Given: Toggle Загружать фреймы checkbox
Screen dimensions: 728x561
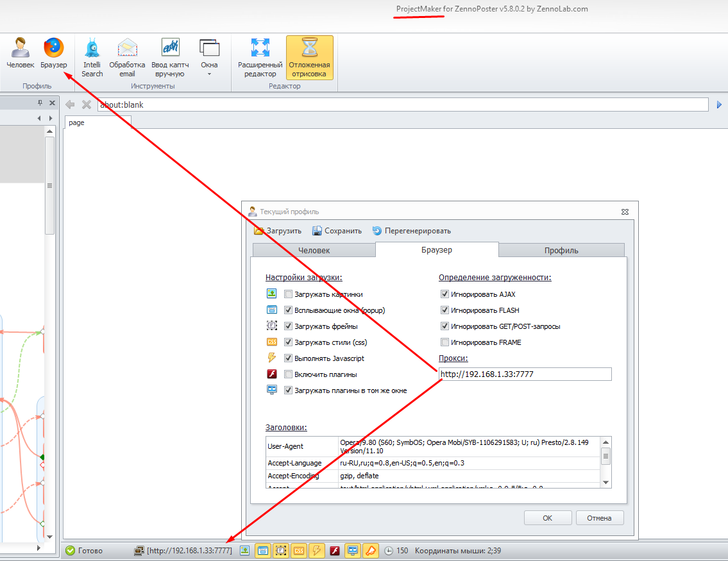Looking at the screenshot, I should [289, 326].
